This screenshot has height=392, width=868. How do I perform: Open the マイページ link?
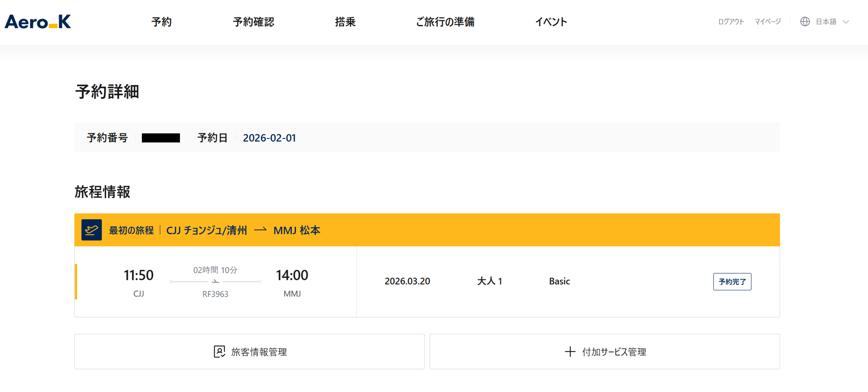click(767, 22)
